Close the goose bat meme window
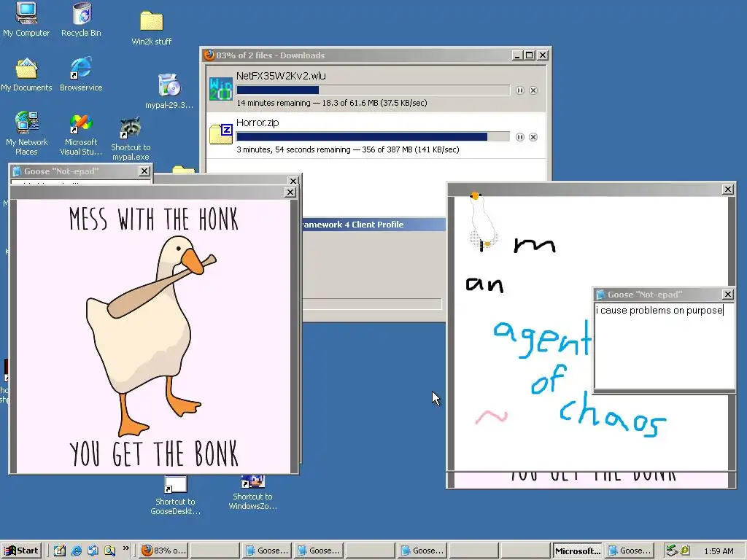 (290, 192)
